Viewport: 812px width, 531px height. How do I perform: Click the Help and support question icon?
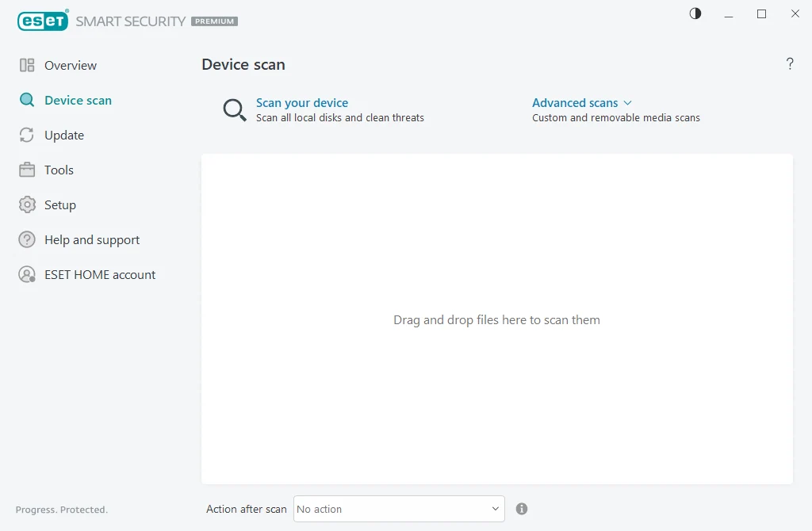tap(27, 239)
